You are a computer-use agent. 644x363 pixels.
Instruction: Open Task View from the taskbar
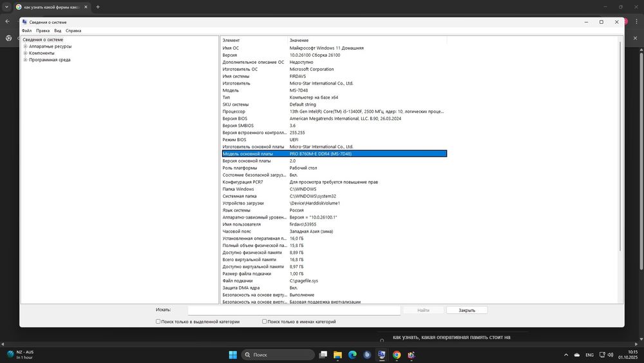[x=323, y=355]
